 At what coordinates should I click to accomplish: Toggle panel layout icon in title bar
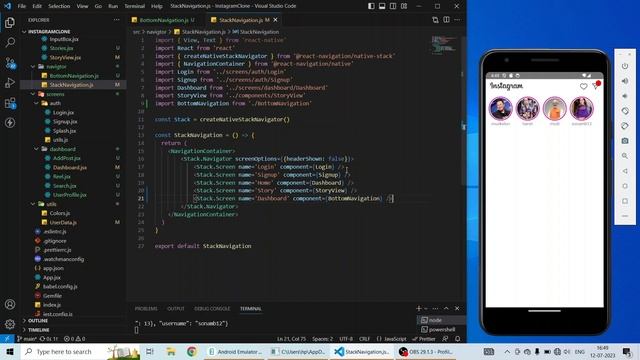coord(382,6)
